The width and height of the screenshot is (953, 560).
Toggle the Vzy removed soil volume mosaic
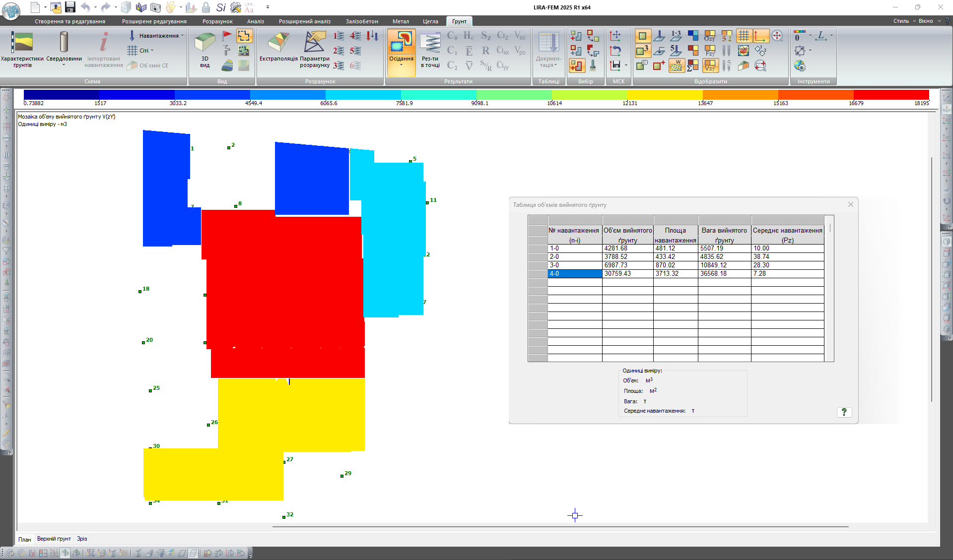(x=710, y=65)
